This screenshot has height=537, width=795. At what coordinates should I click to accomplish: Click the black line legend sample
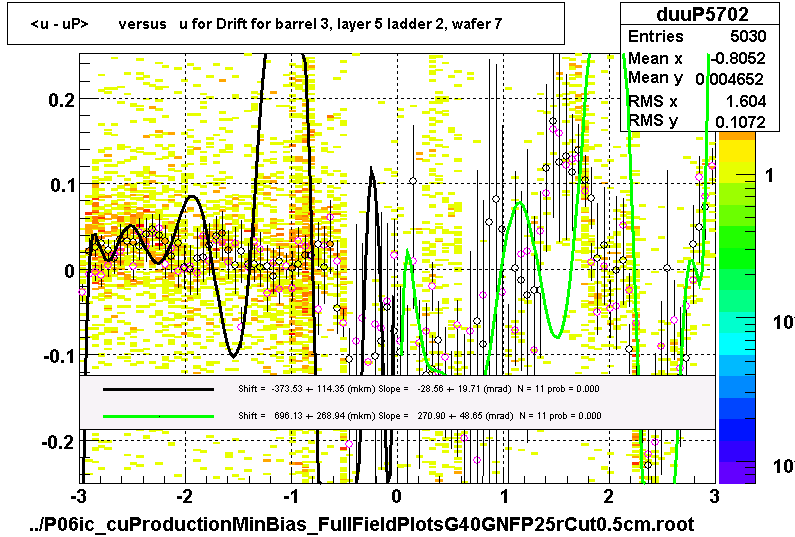tap(158, 389)
